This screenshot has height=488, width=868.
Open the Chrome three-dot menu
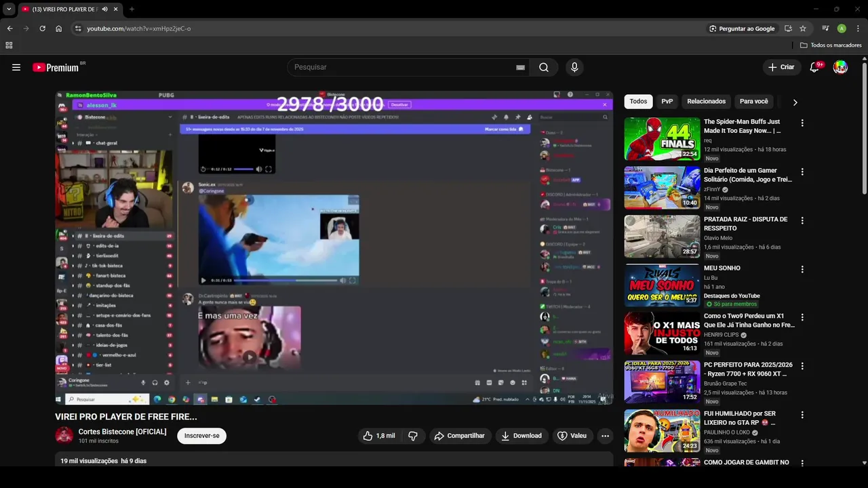857,28
